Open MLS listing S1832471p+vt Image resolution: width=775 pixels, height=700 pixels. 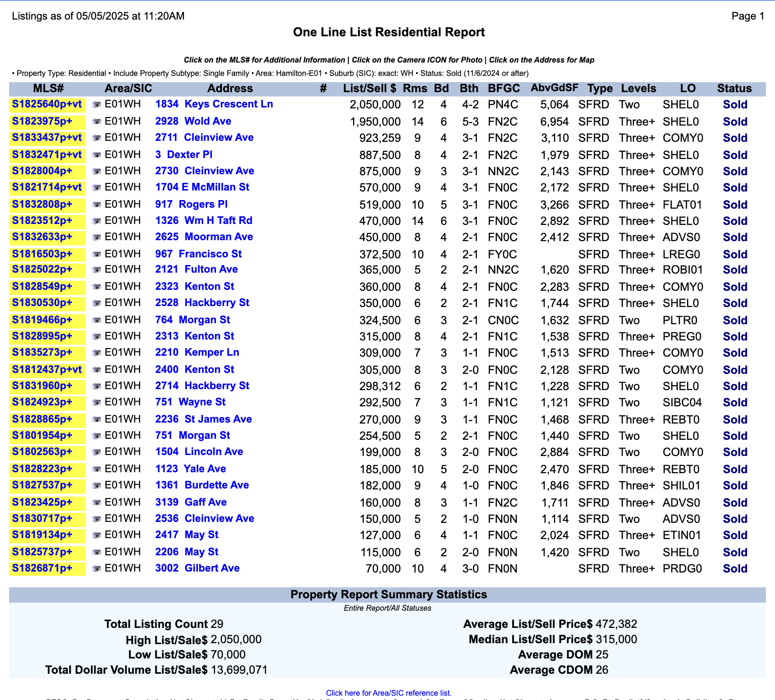pos(47,155)
